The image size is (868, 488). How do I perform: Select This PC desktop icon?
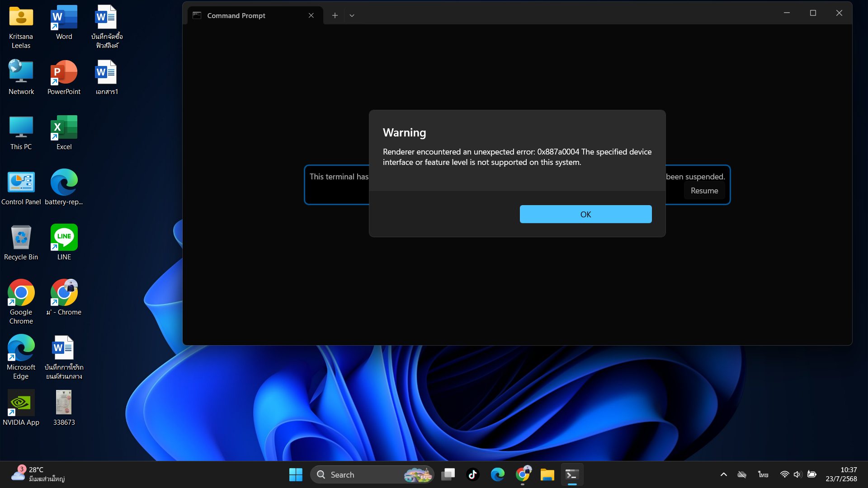tap(21, 133)
